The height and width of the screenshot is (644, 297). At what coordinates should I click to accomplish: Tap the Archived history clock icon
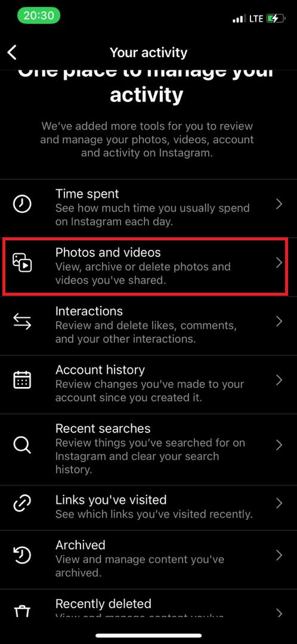pos(22,555)
